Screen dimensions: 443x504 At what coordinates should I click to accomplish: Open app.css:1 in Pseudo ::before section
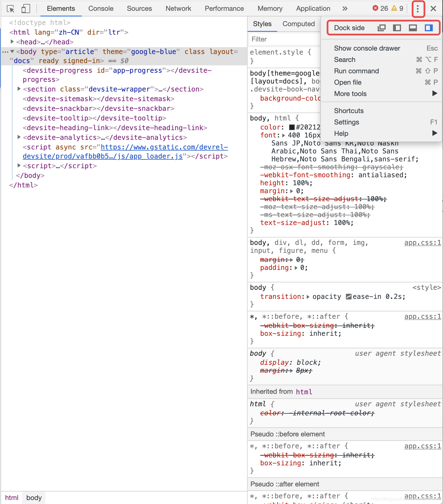coord(423,446)
